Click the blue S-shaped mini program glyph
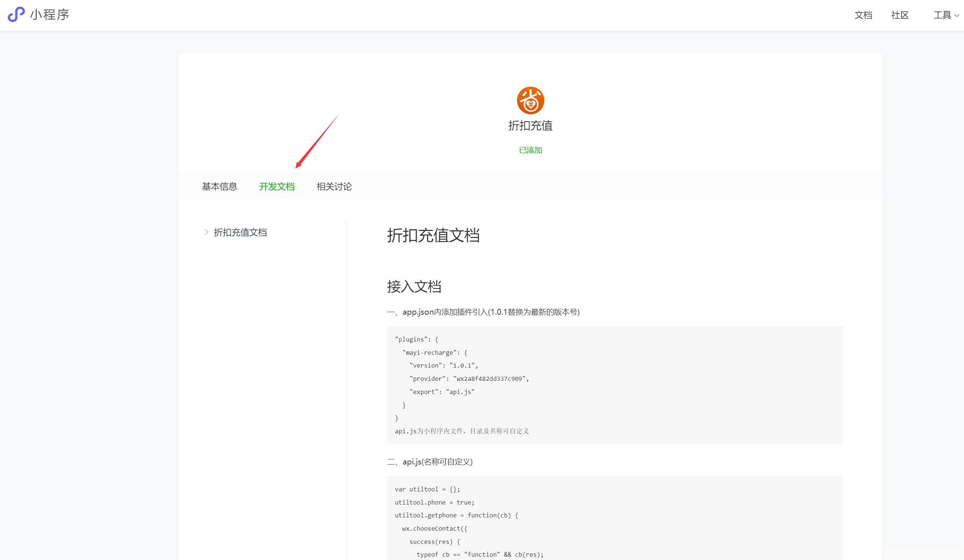Viewport: 964px width, 560px height. (x=16, y=15)
